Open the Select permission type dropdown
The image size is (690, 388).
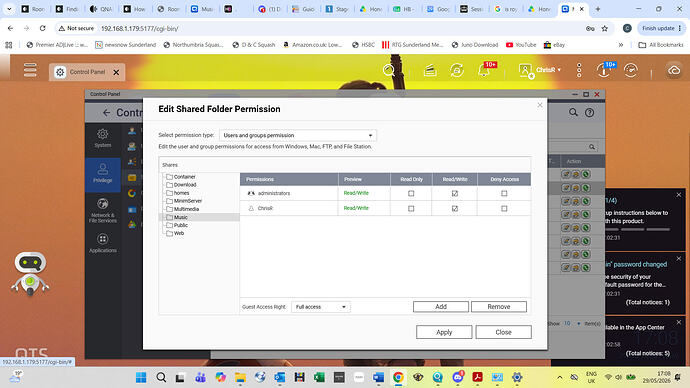297,135
